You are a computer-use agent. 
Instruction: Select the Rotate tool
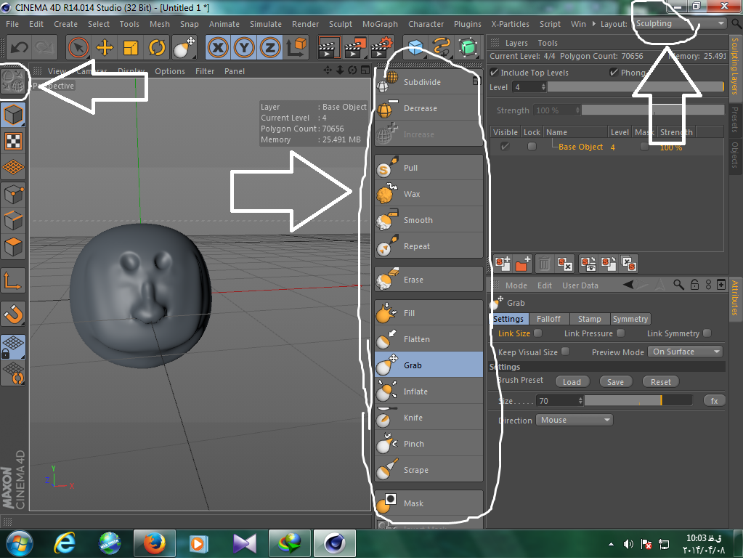156,47
